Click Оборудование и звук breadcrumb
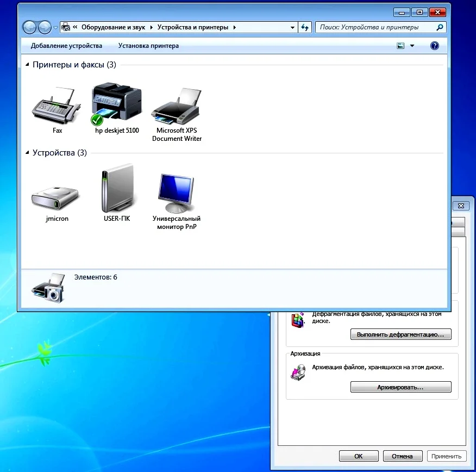476x472 pixels. [x=113, y=27]
